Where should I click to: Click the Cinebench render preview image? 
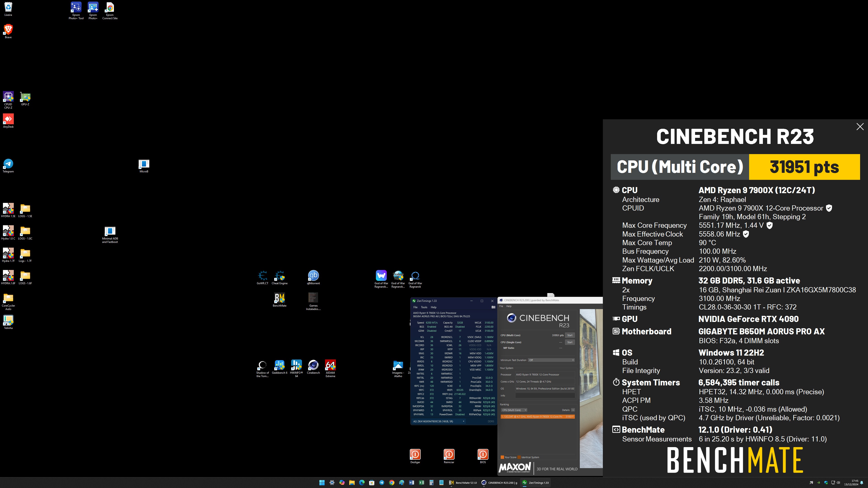pos(591,388)
